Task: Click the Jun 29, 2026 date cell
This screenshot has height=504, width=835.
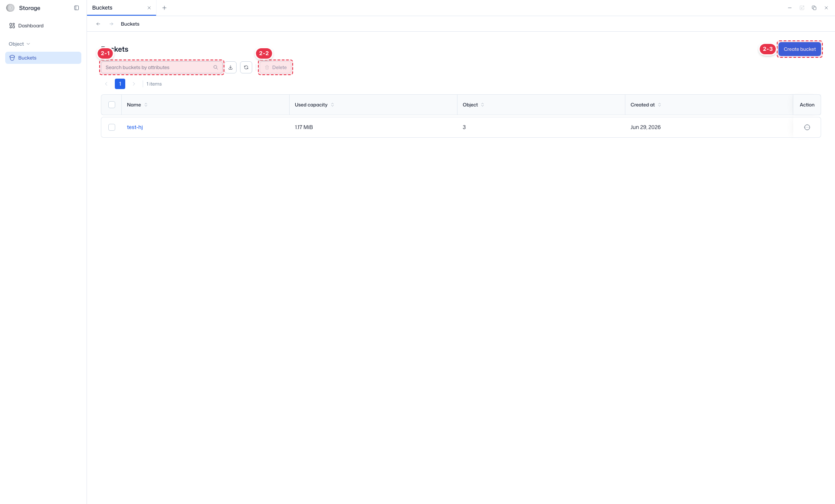Action: pyautogui.click(x=645, y=127)
